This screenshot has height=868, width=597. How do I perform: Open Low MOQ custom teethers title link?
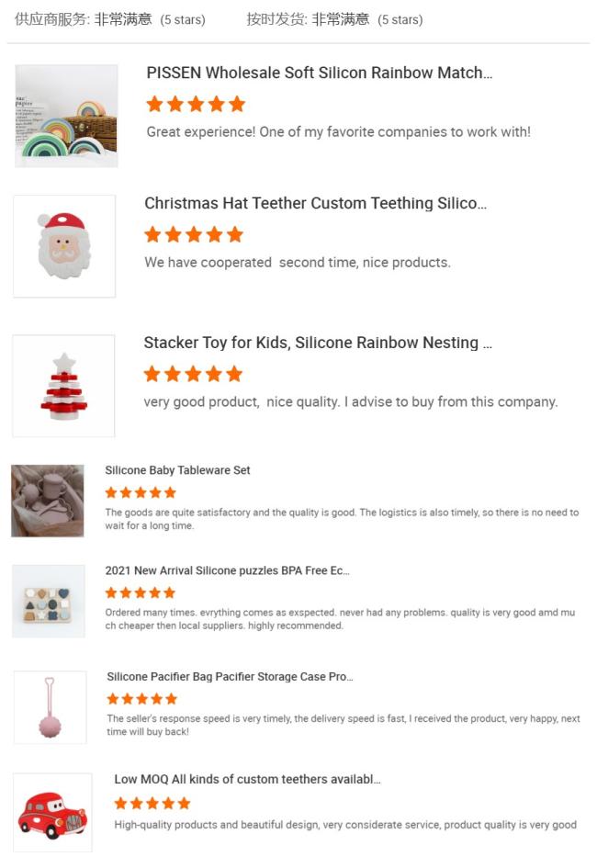tap(247, 779)
